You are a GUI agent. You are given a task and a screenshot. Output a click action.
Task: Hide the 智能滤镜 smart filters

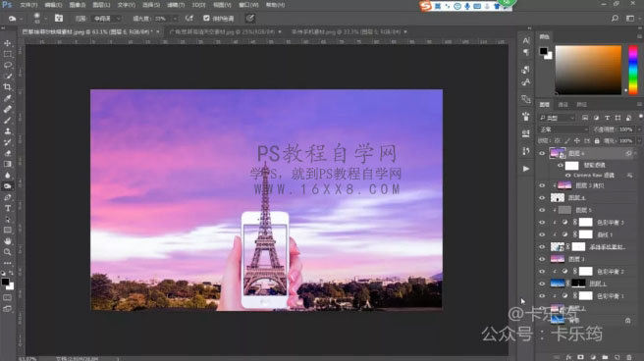561,165
